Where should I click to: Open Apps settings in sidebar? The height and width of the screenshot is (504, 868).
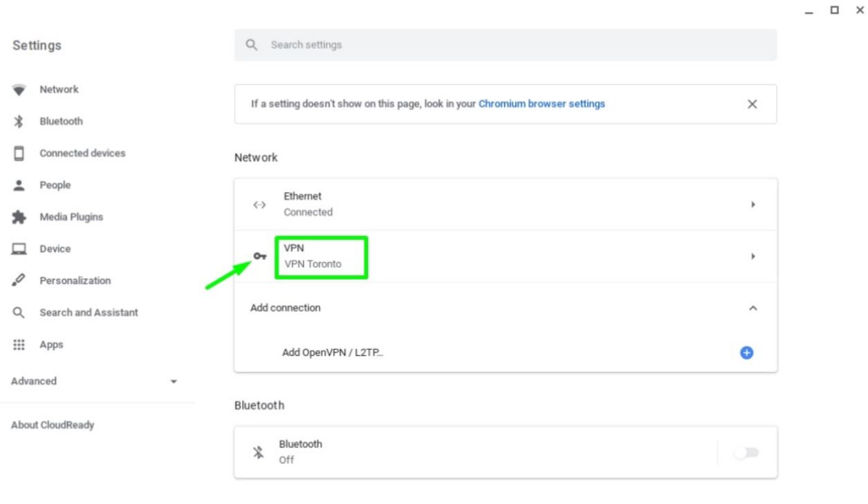point(51,344)
